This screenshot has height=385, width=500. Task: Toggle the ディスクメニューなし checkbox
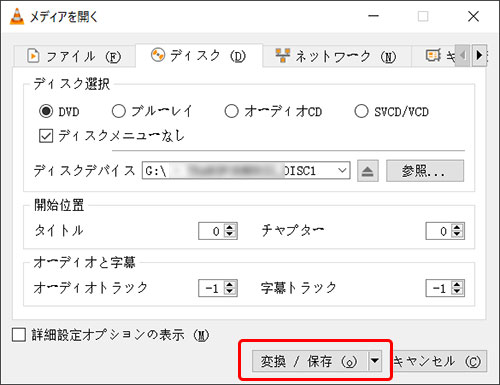46,136
